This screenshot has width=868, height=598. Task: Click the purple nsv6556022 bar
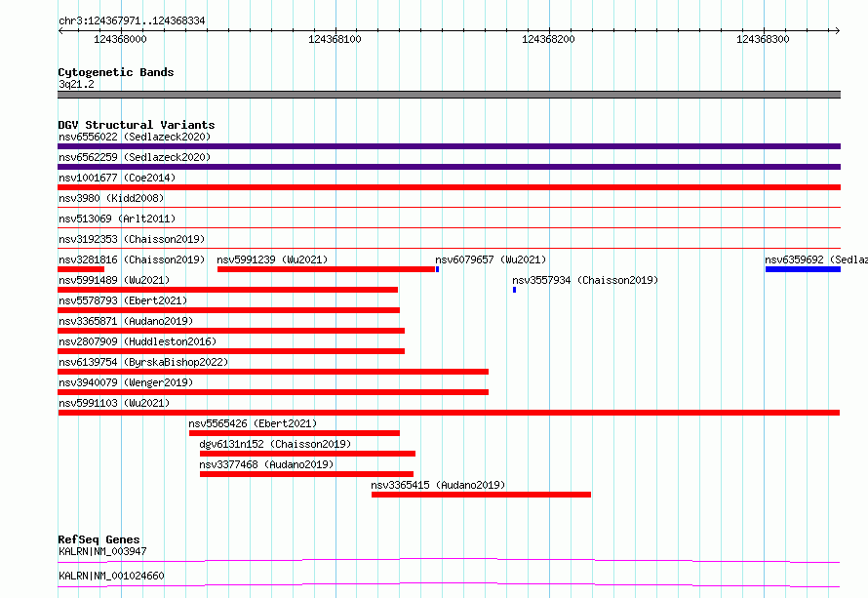[x=449, y=146]
